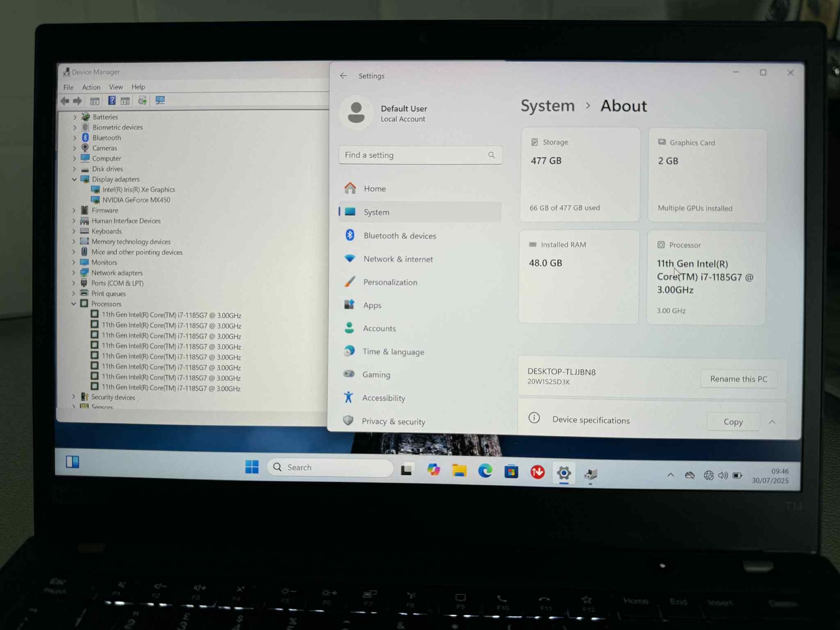This screenshot has width=840, height=630.
Task: Click the red arrows app icon on taskbar
Action: (x=538, y=472)
